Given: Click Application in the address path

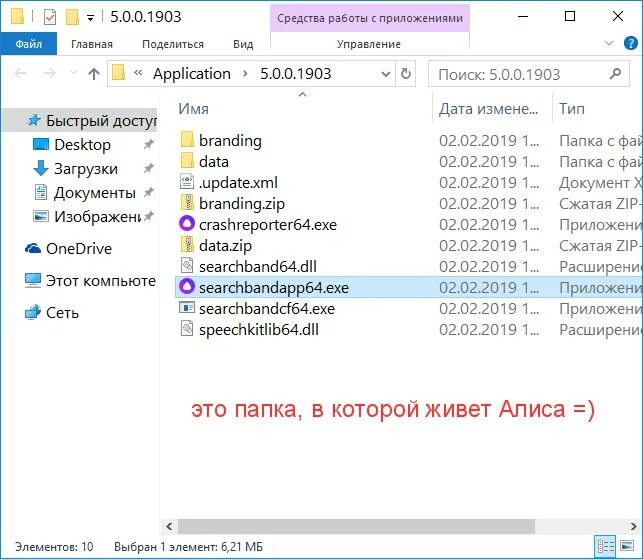Looking at the screenshot, I should click(192, 74).
